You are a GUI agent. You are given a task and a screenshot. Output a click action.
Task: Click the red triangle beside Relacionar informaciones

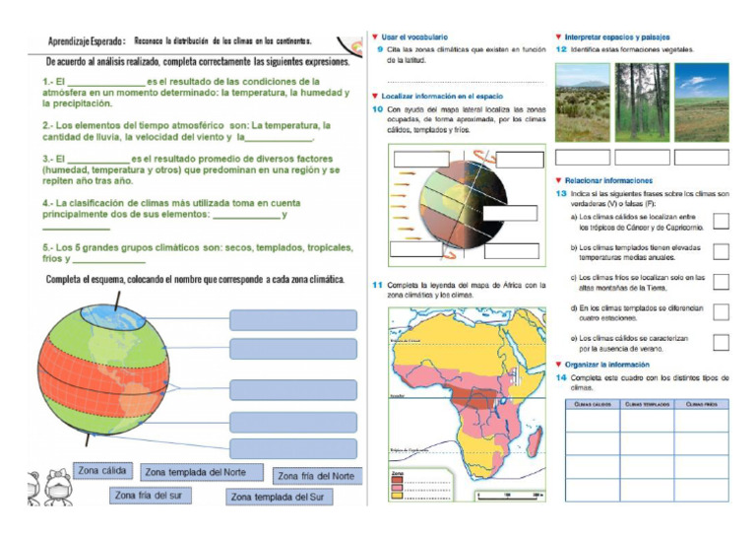[x=558, y=180]
